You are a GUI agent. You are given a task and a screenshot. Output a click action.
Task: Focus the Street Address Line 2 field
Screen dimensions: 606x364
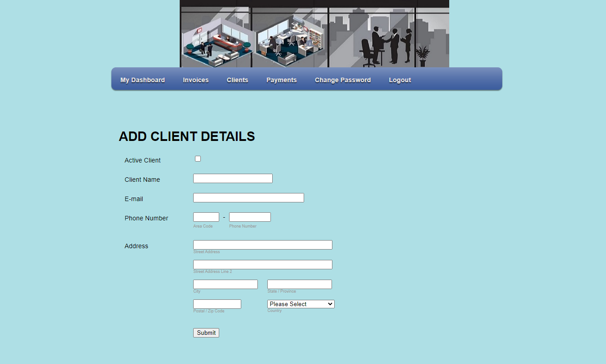pyautogui.click(x=262, y=264)
